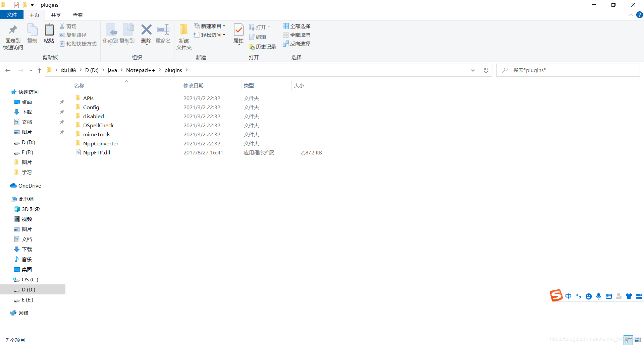Select the APIs folder
The width and height of the screenshot is (644, 345).
pyautogui.click(x=88, y=98)
